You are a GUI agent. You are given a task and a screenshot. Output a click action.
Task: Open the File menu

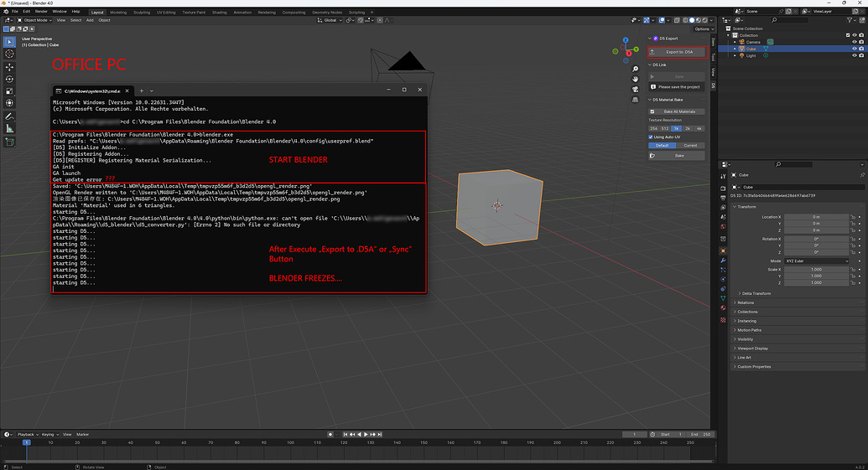point(15,12)
